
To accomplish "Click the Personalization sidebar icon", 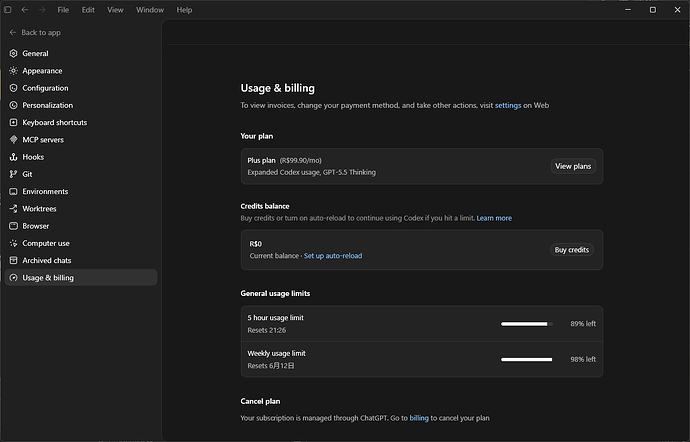I will point(14,105).
